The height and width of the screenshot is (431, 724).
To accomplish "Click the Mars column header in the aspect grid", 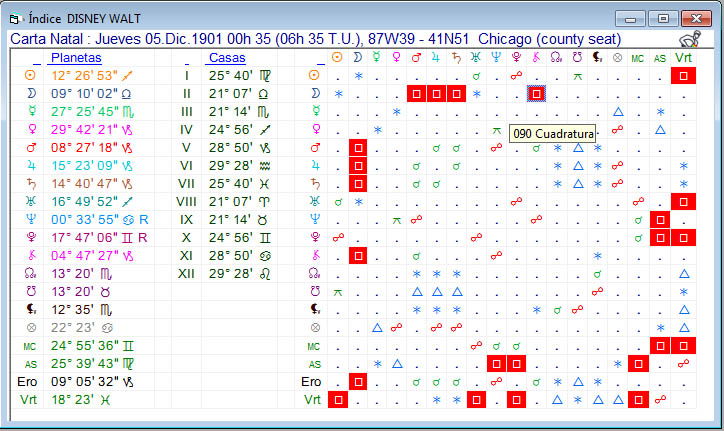I will coord(416,57).
